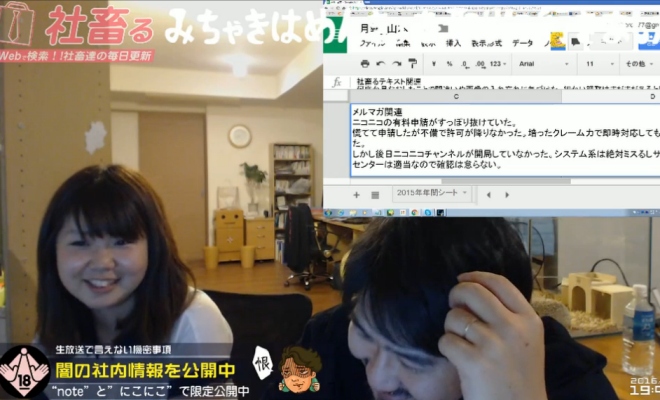
Task: Open the 挿入 (Insert) menu
Action: (x=453, y=43)
